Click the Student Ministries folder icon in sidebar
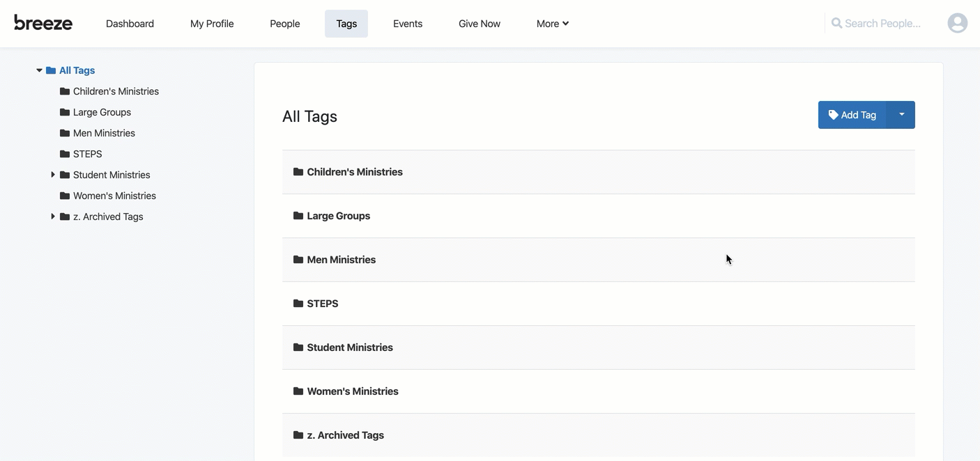 (65, 175)
